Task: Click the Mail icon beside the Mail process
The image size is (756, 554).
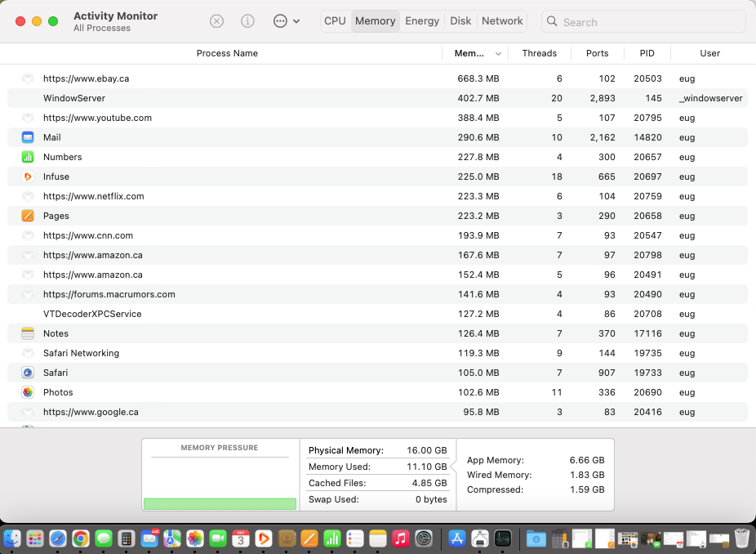Action: 27,137
